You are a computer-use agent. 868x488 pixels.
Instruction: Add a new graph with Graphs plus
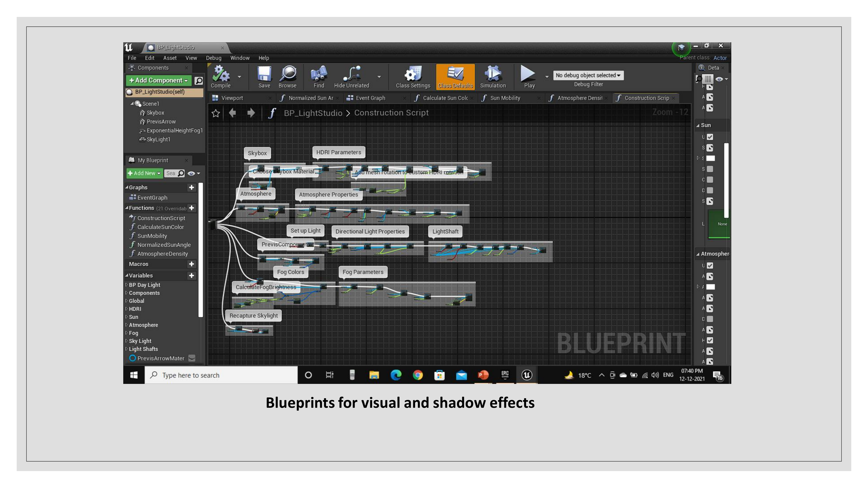point(191,187)
